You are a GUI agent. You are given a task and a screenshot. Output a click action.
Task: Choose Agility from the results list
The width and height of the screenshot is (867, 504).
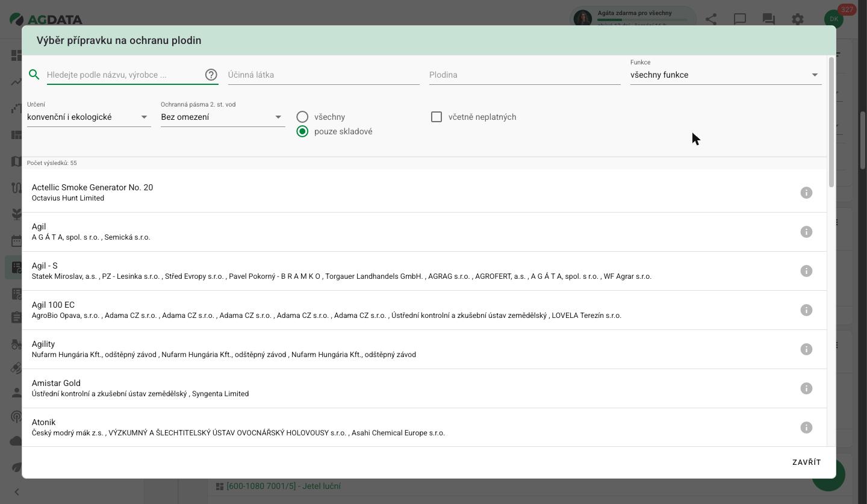coord(424,349)
